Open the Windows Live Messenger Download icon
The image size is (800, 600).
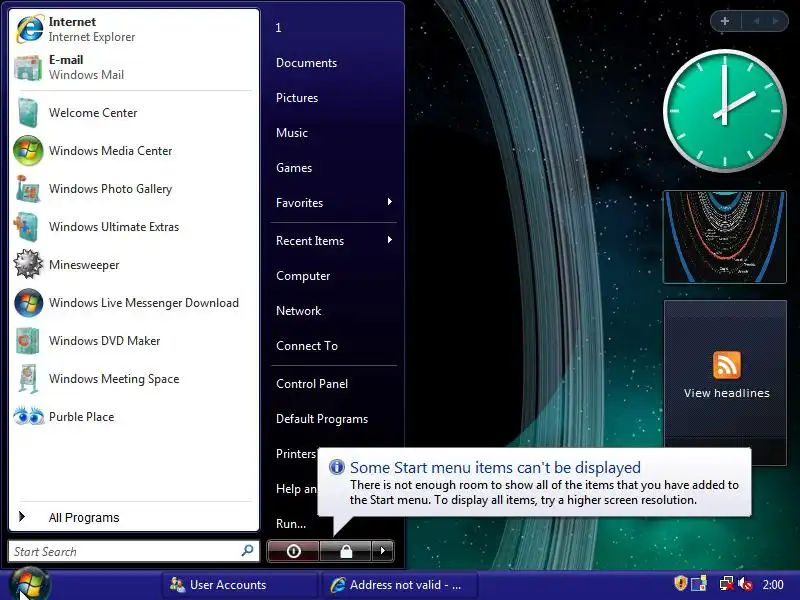pyautogui.click(x=28, y=303)
